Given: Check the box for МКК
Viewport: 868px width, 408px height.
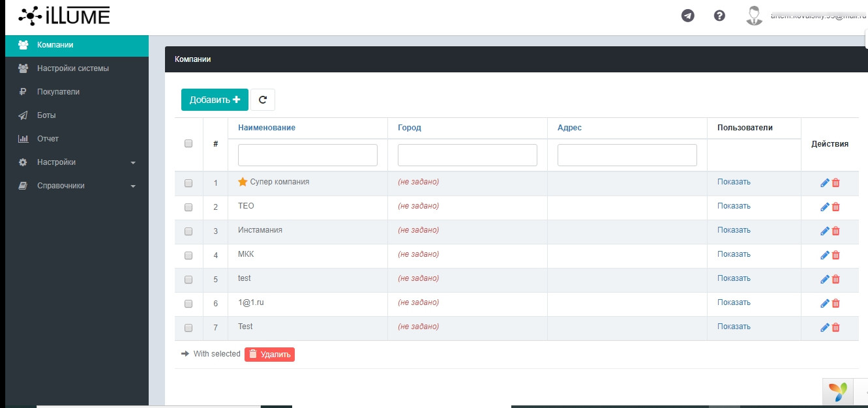Looking at the screenshot, I should tap(188, 255).
